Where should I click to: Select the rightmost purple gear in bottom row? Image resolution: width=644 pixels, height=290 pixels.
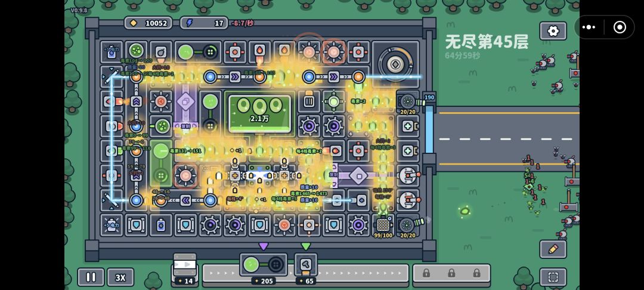tap(358, 225)
